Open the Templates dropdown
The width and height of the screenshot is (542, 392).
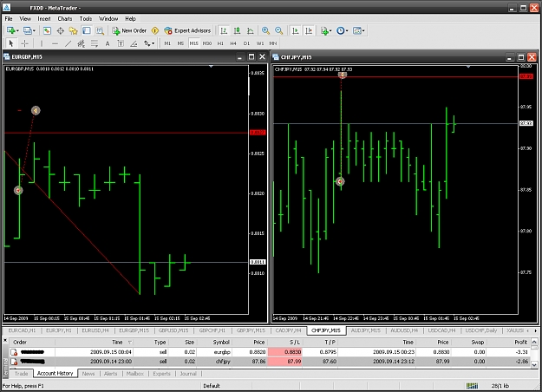pyautogui.click(x=358, y=30)
